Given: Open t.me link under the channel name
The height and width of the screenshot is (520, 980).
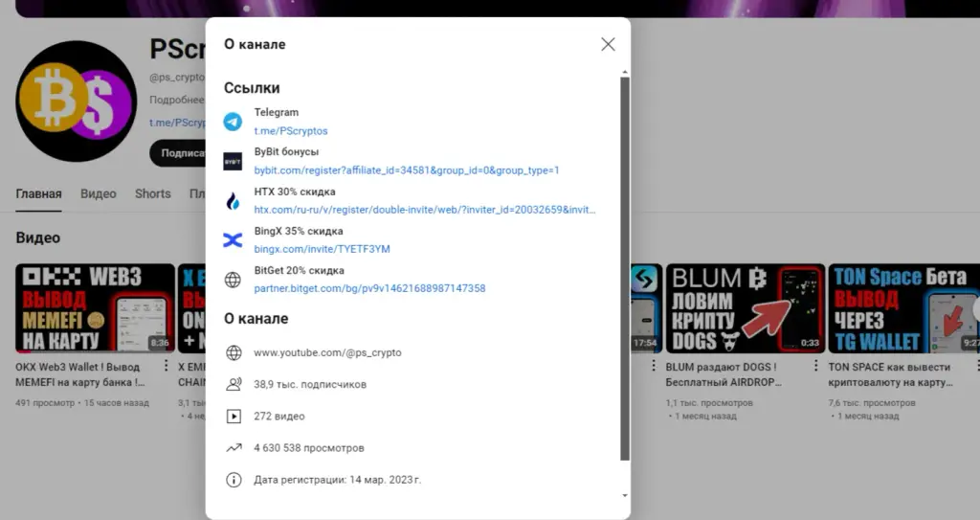Looking at the screenshot, I should 177,123.
